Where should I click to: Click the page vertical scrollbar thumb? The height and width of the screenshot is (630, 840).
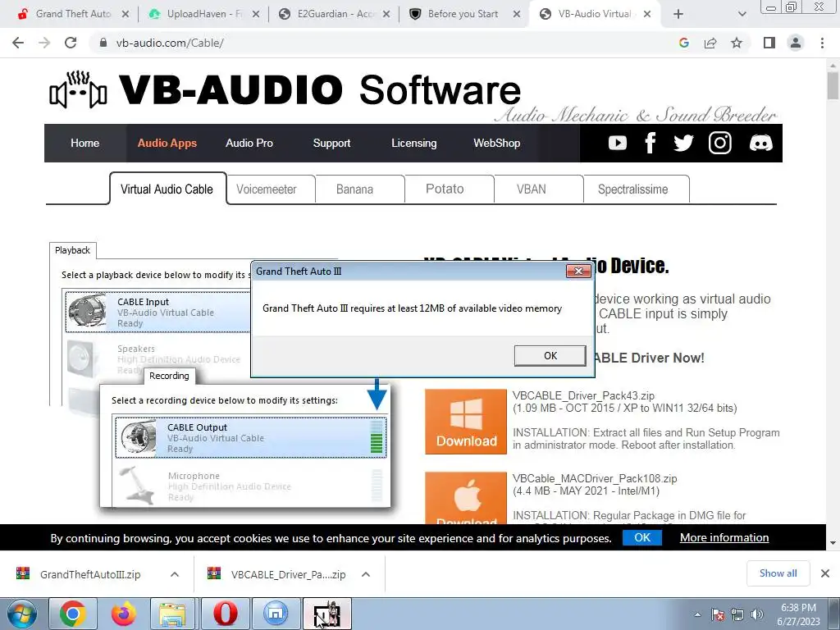pos(833,85)
